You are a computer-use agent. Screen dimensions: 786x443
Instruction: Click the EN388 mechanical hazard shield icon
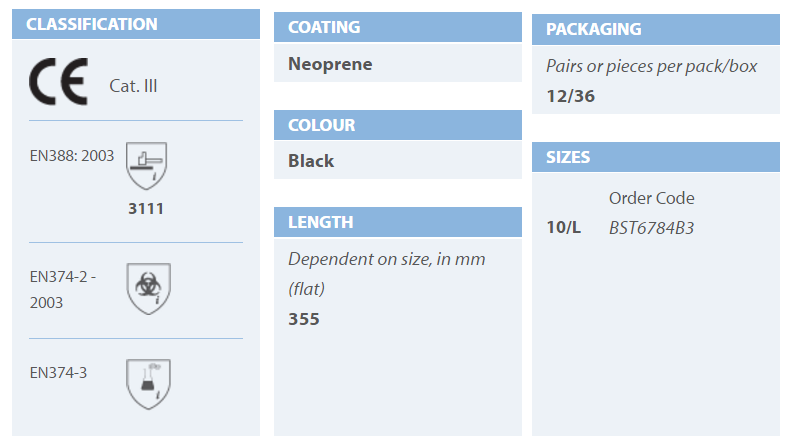(x=146, y=166)
